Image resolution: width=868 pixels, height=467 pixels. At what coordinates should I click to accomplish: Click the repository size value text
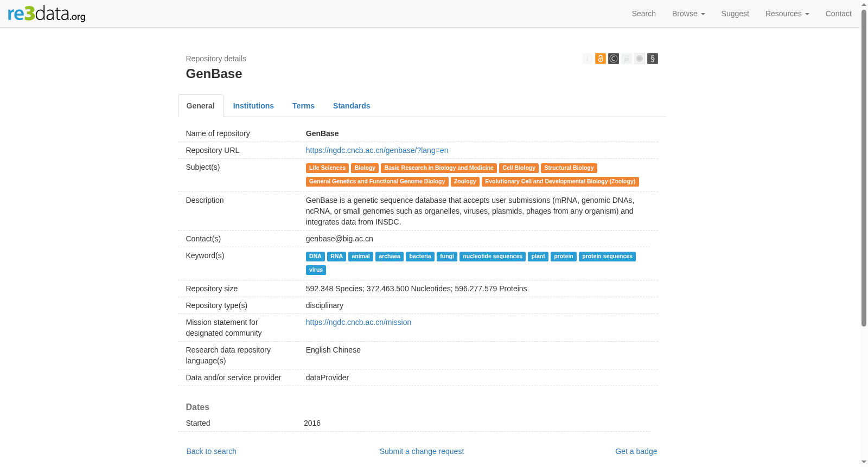pos(417,289)
